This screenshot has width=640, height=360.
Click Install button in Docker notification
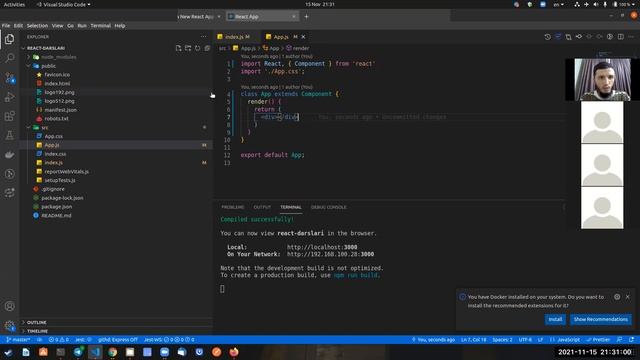555,319
